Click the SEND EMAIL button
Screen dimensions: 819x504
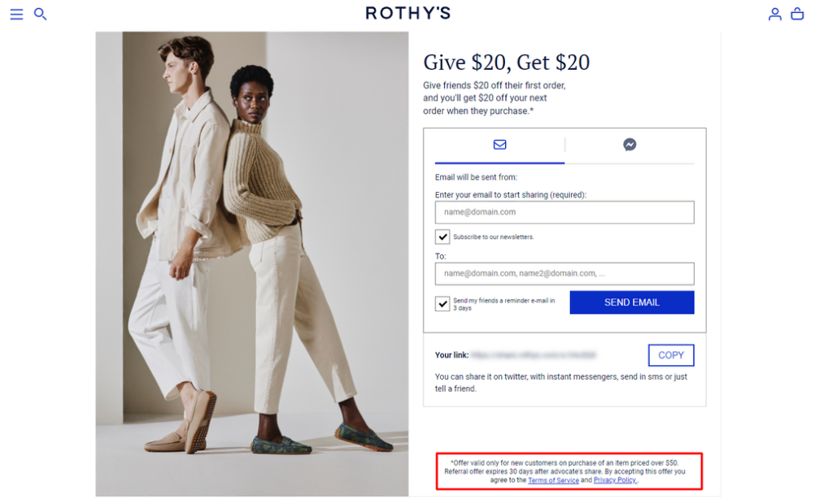tap(632, 302)
